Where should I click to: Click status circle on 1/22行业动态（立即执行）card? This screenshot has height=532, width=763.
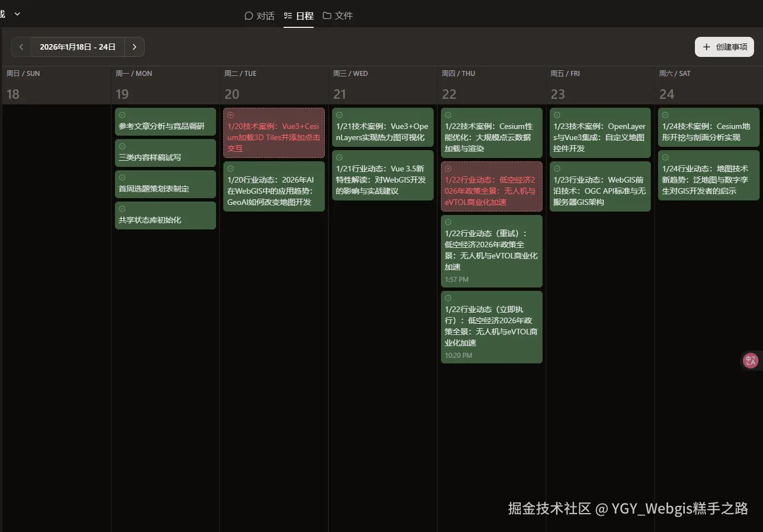[x=448, y=298]
